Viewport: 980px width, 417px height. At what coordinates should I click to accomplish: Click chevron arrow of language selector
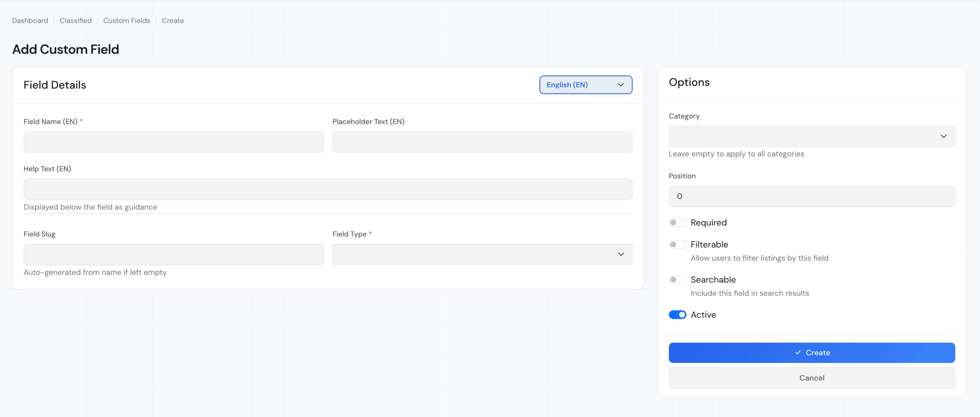coord(621,85)
